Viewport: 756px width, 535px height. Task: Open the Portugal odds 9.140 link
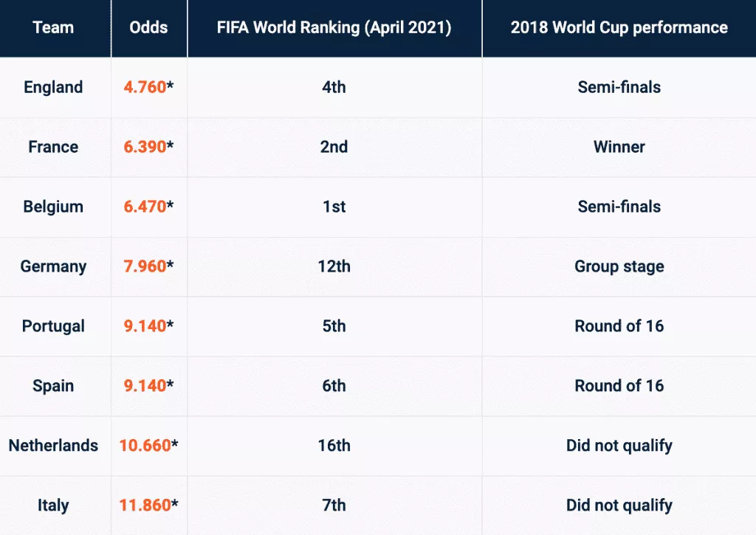[145, 326]
